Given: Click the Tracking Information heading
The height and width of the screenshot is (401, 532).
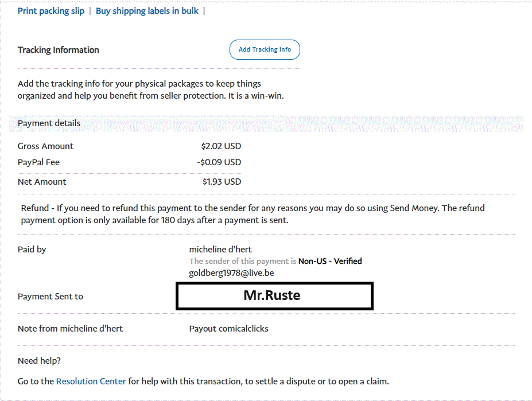Looking at the screenshot, I should coord(59,50).
